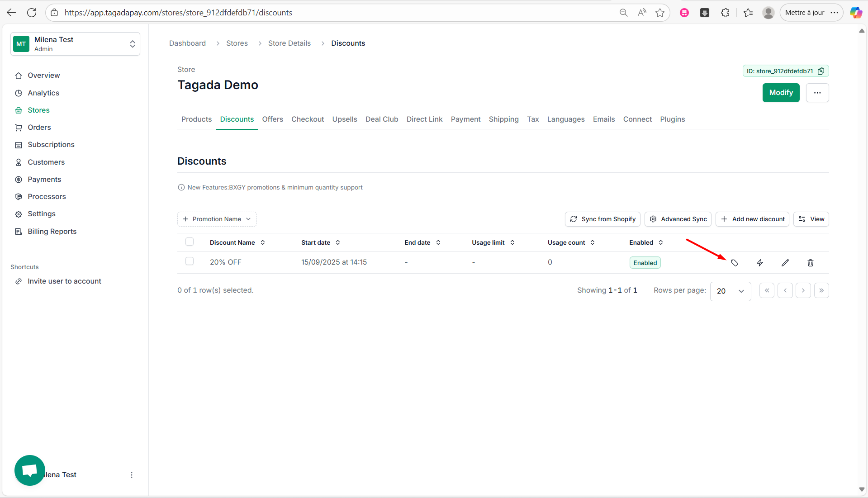Viewport: 868px width, 498px height.
Task: Edit the 20% OFF discount with pencil icon
Action: click(785, 263)
